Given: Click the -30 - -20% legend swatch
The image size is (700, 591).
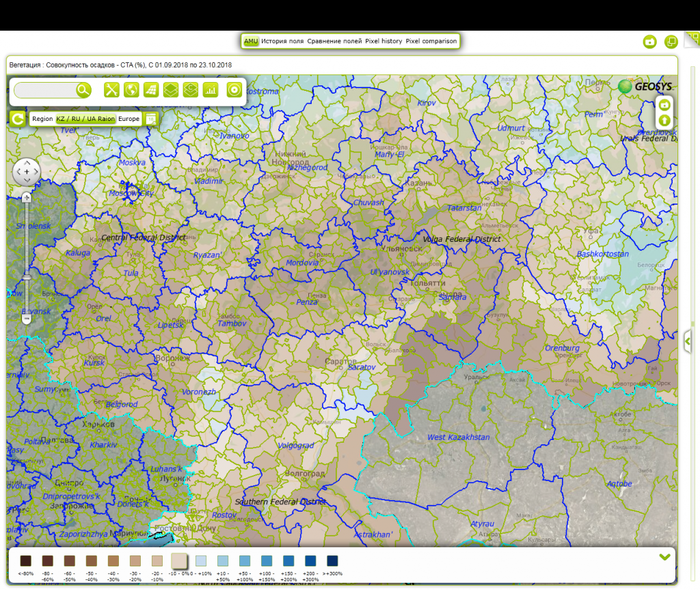Looking at the screenshot, I should click(135, 561).
